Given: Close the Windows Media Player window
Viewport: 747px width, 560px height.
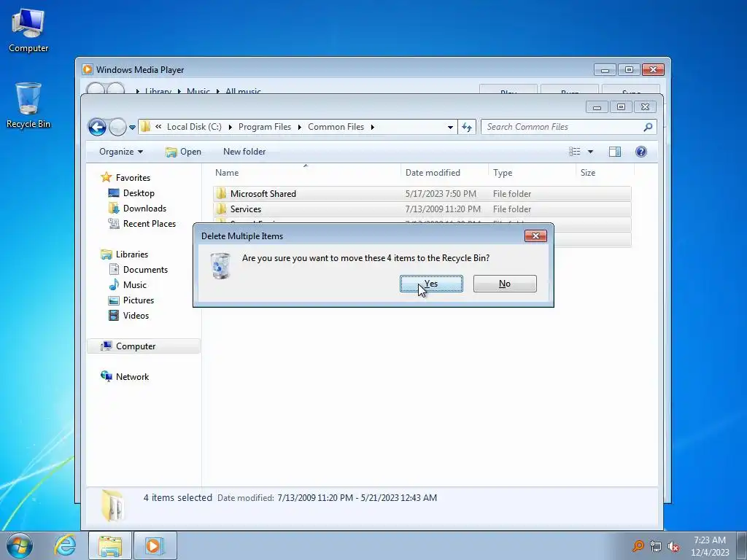Looking at the screenshot, I should coord(653,70).
